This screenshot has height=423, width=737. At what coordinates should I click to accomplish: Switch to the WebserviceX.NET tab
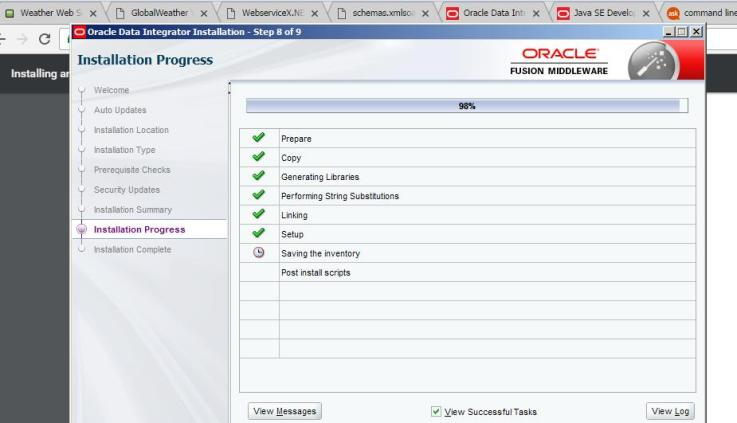click(x=272, y=13)
